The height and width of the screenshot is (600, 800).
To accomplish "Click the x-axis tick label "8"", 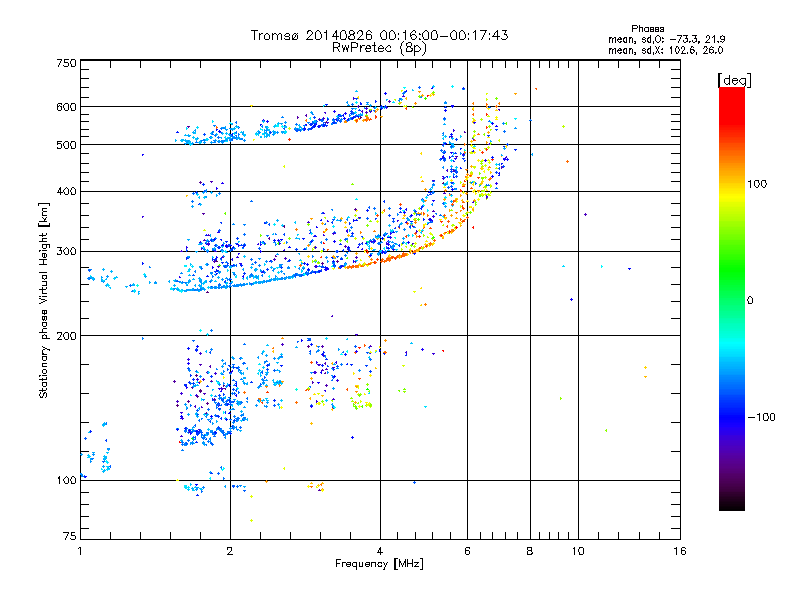I will point(530,551).
